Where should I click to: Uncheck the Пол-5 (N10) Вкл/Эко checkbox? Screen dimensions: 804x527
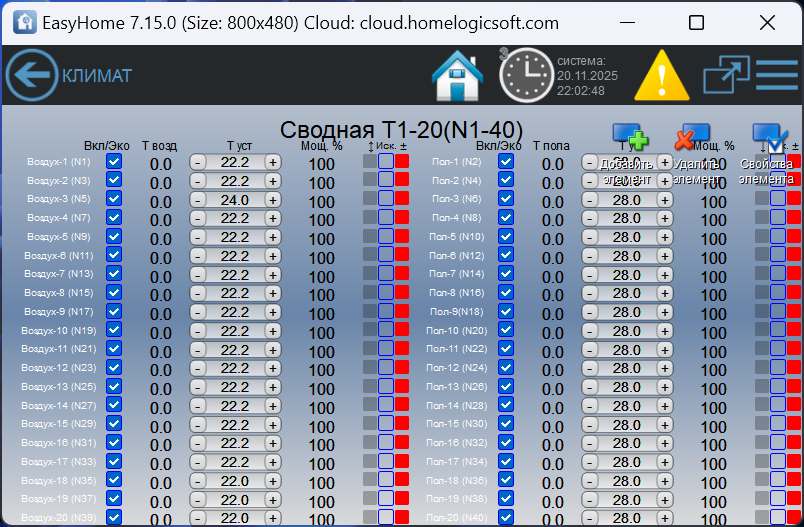505,237
